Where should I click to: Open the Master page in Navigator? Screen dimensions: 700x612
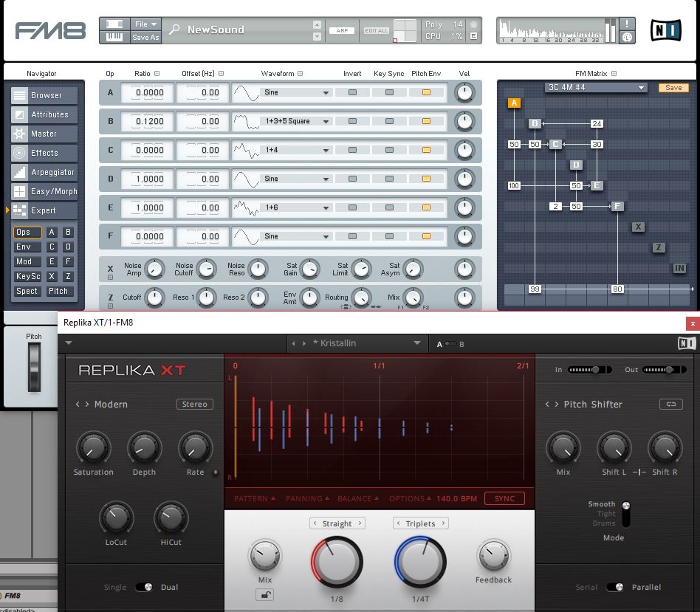click(44, 134)
